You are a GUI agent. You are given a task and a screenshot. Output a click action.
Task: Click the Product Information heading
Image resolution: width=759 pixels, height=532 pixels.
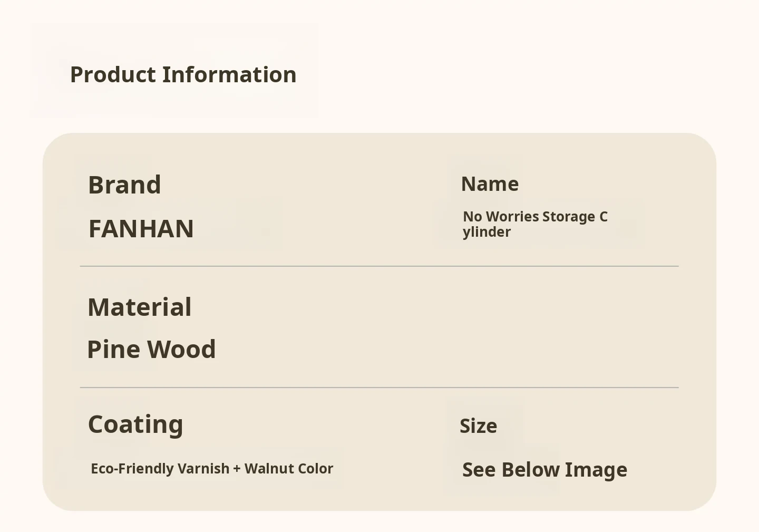[183, 75]
